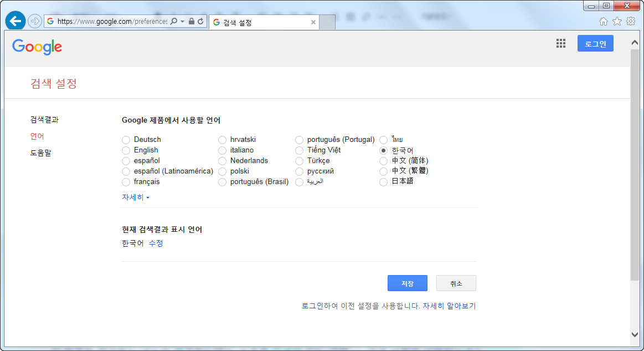
Task: Click the Google logo
Action: [37, 47]
